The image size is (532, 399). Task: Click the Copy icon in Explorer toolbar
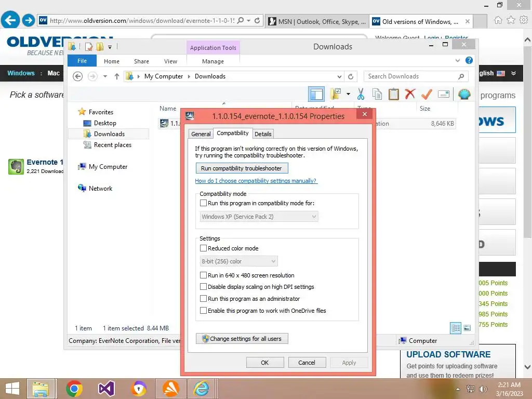point(377,94)
